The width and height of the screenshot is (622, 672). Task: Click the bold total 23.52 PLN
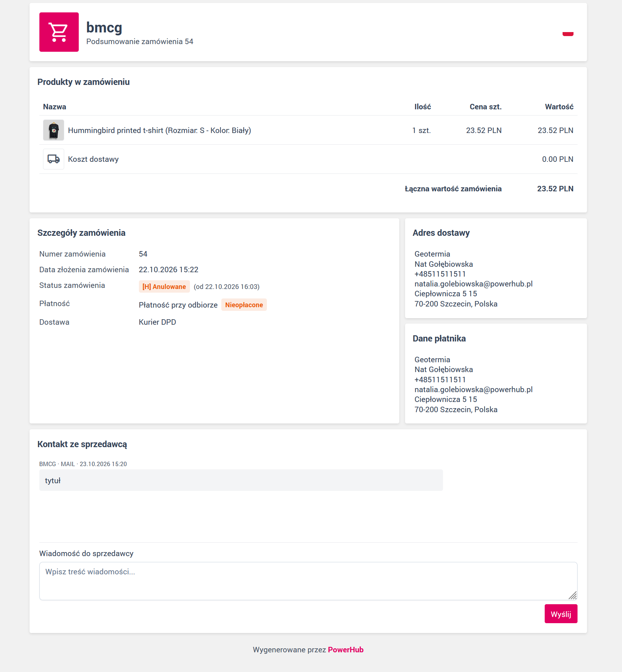[555, 189]
